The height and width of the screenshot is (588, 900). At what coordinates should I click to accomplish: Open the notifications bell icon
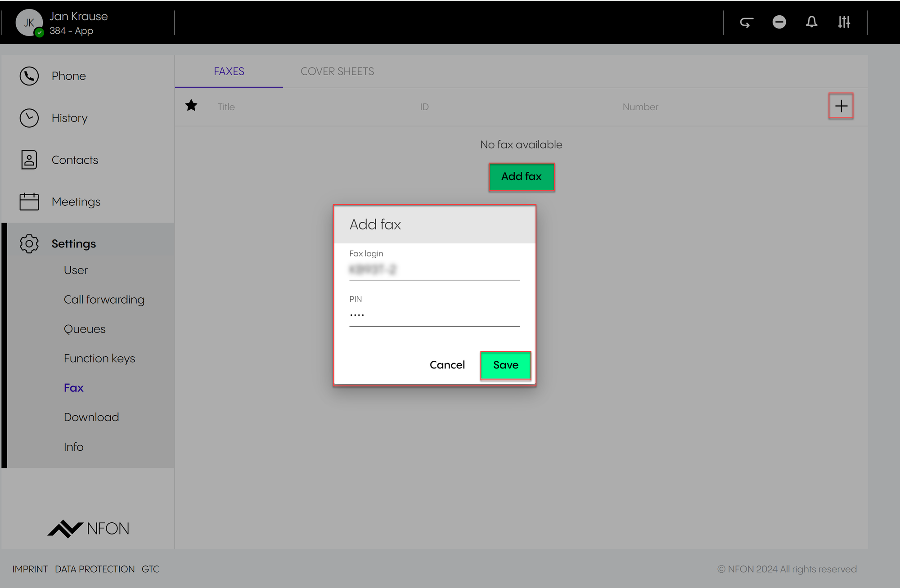pyautogui.click(x=811, y=22)
